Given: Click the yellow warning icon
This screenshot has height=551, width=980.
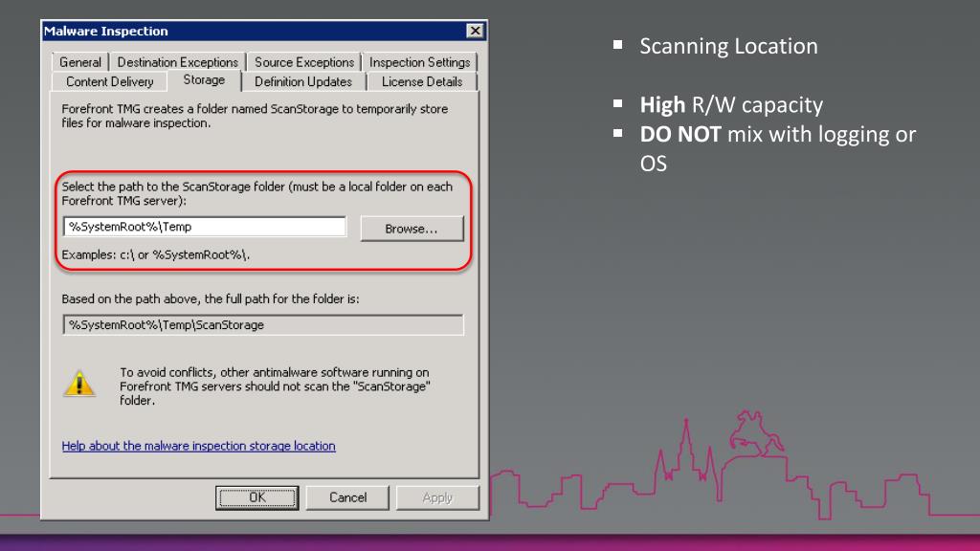Looking at the screenshot, I should [79, 384].
